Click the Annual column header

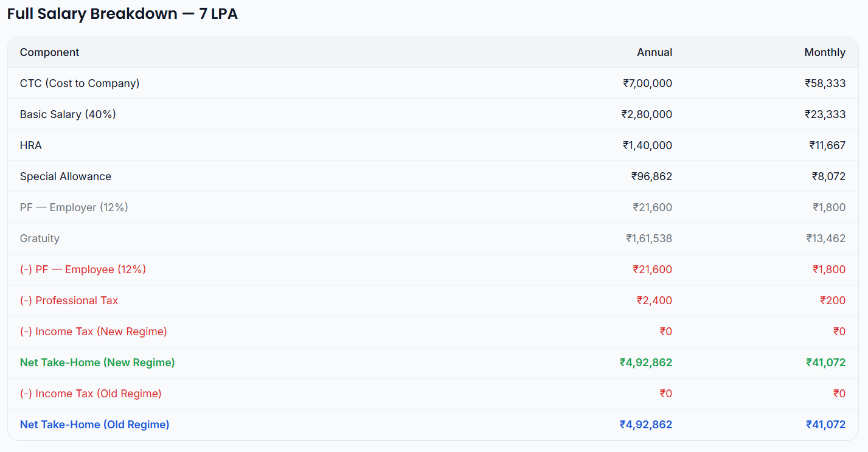coord(654,52)
